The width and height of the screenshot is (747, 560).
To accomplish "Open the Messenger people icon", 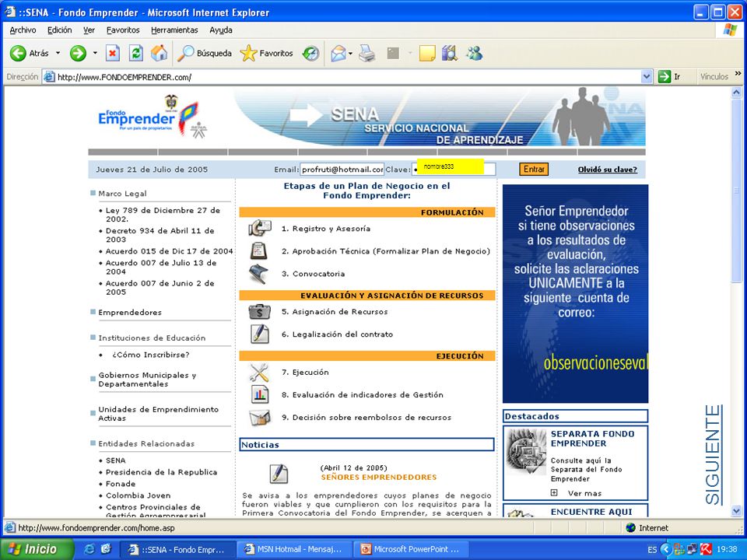I will (474, 53).
